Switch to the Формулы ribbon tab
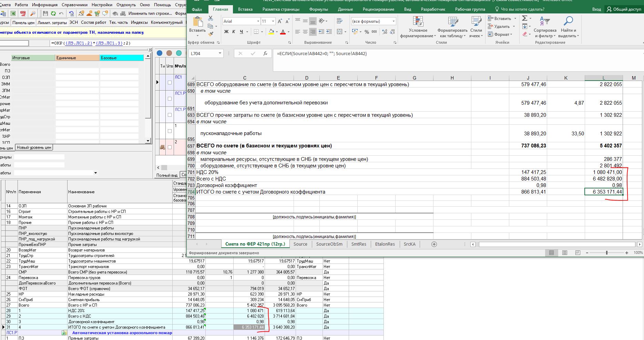Viewport: 644px width, 340px height. click(319, 9)
